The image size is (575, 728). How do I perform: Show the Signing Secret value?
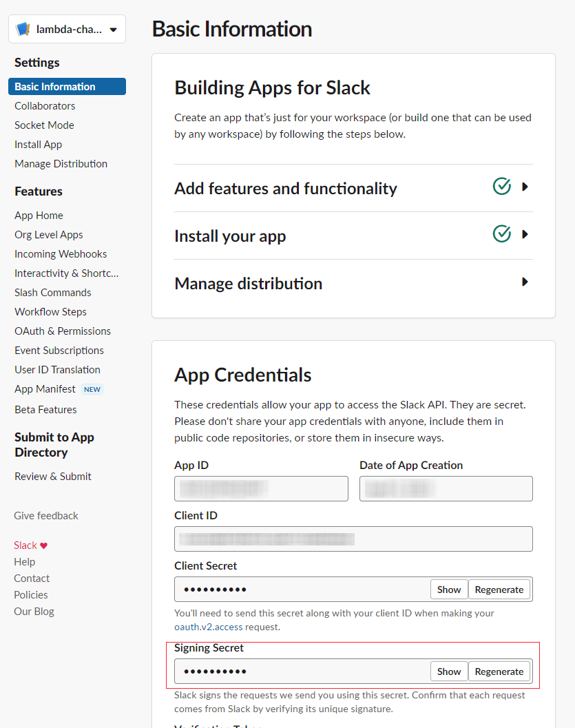449,672
